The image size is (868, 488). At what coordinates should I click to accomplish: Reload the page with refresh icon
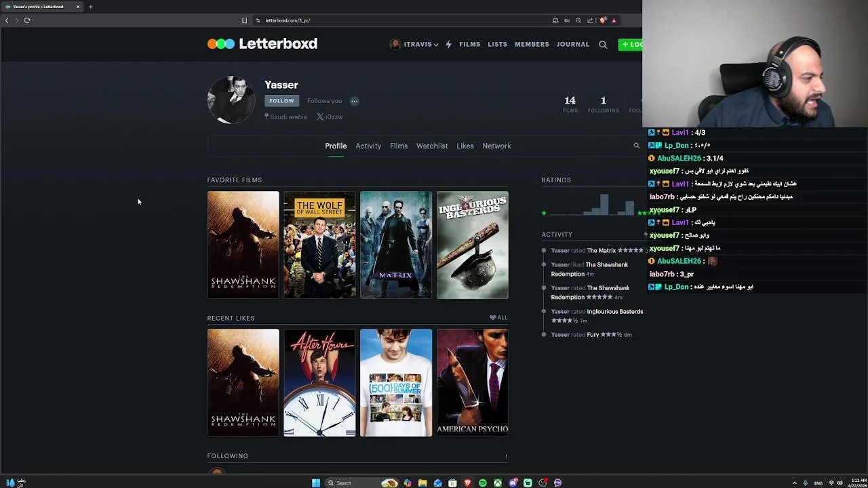[27, 20]
